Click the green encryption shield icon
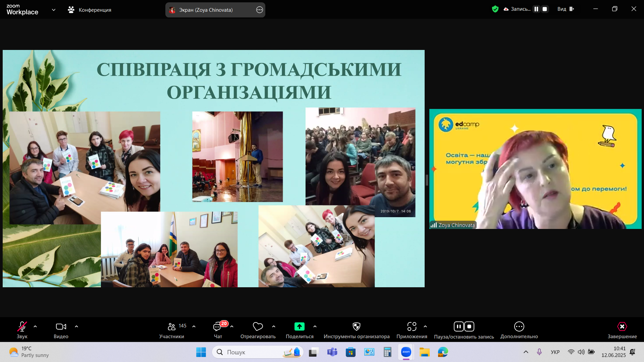This screenshot has height=362, width=644. click(495, 9)
